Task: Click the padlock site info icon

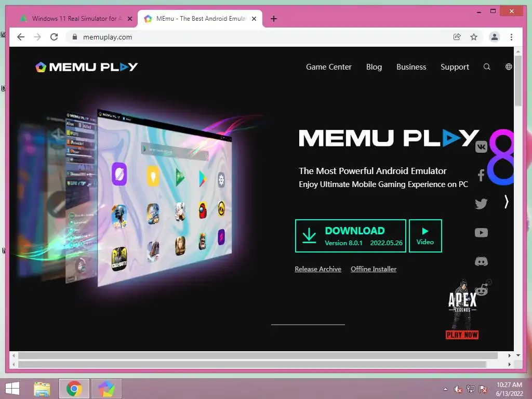Action: (75, 37)
